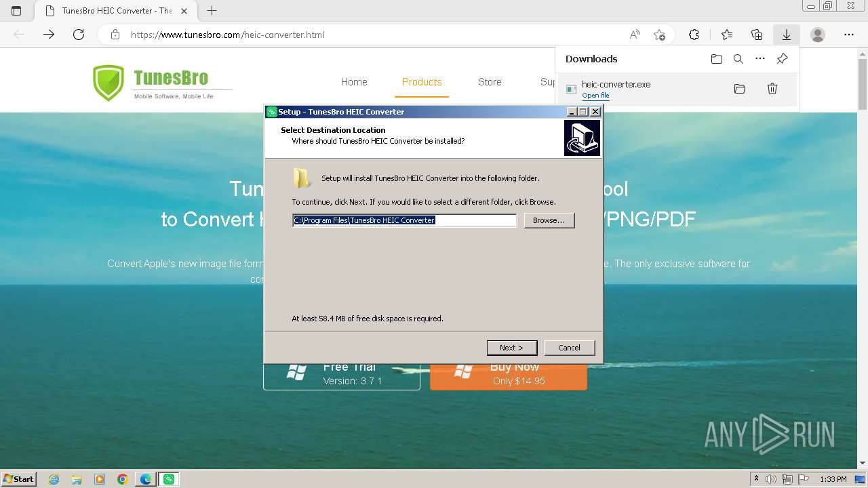
Task: Open the Windows Start menu
Action: coord(19,479)
